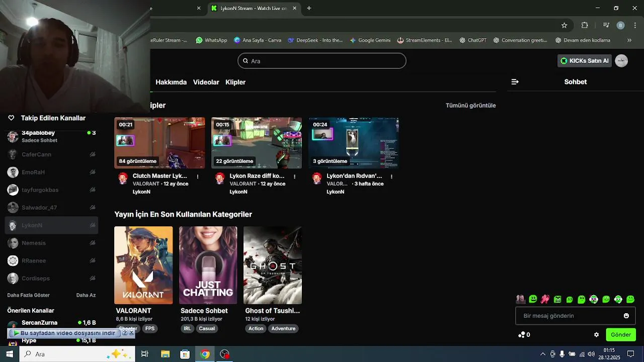The width and height of the screenshot is (644, 362).
Task: Open File Explorer from the taskbar
Action: pos(165,354)
